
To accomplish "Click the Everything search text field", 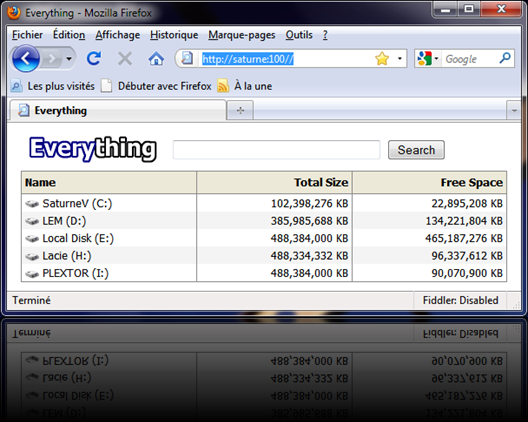I will click(276, 150).
